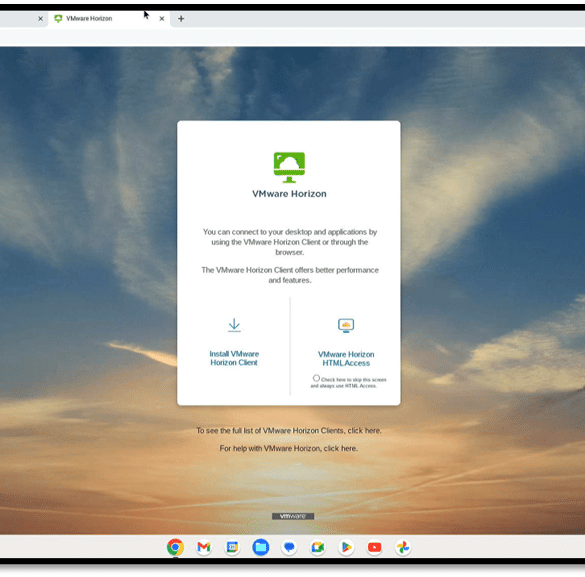This screenshot has width=585, height=577.
Task: Click the HTML Access monitor icon
Action: coord(346,326)
